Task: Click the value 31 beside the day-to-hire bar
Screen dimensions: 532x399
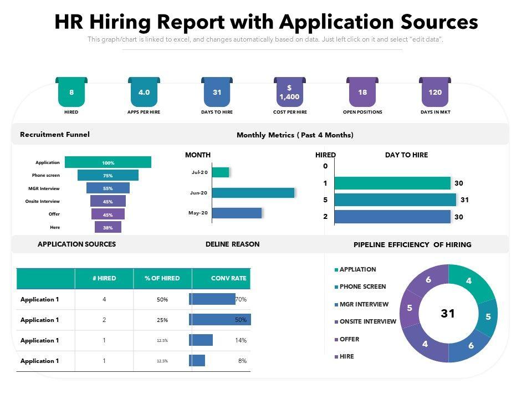Action: click(x=465, y=200)
